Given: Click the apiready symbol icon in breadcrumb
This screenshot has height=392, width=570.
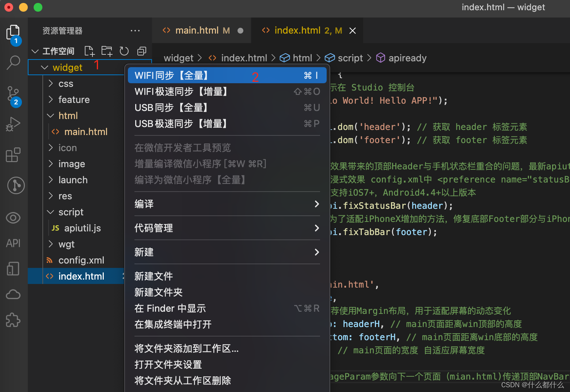Looking at the screenshot, I should [381, 58].
